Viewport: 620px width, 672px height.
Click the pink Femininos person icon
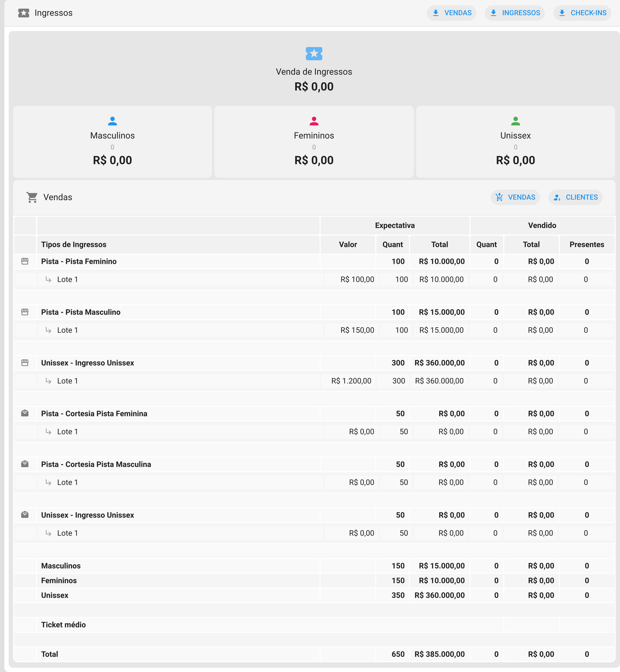point(314,121)
